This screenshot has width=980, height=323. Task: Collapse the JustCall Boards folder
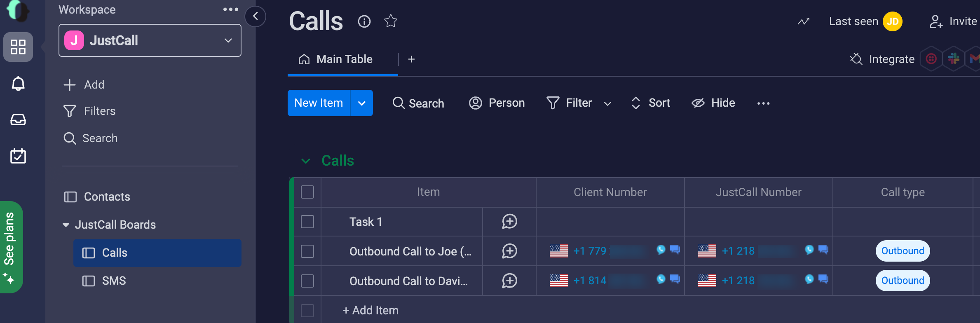click(66, 225)
